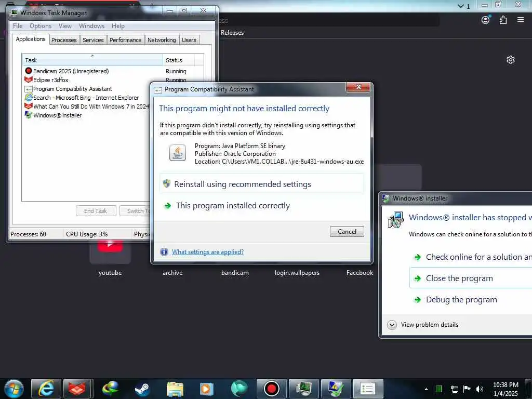
Task: Open browser account profile icon
Action: (x=486, y=20)
